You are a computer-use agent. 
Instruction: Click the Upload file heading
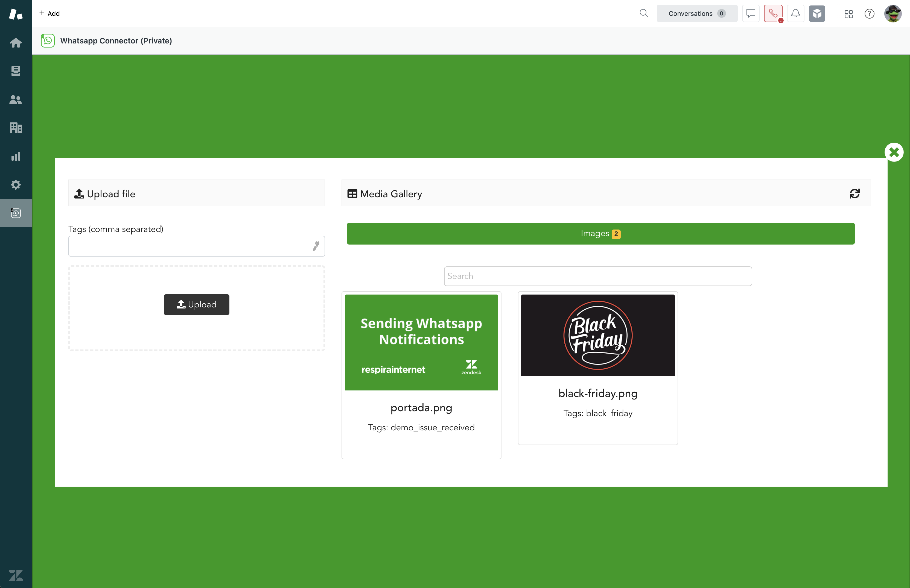(x=105, y=193)
